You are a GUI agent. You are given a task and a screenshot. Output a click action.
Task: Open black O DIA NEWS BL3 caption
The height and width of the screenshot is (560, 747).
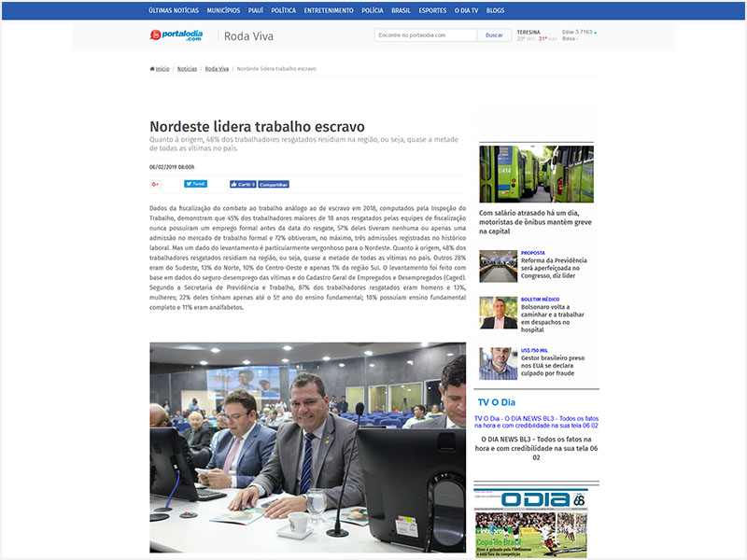coord(536,448)
